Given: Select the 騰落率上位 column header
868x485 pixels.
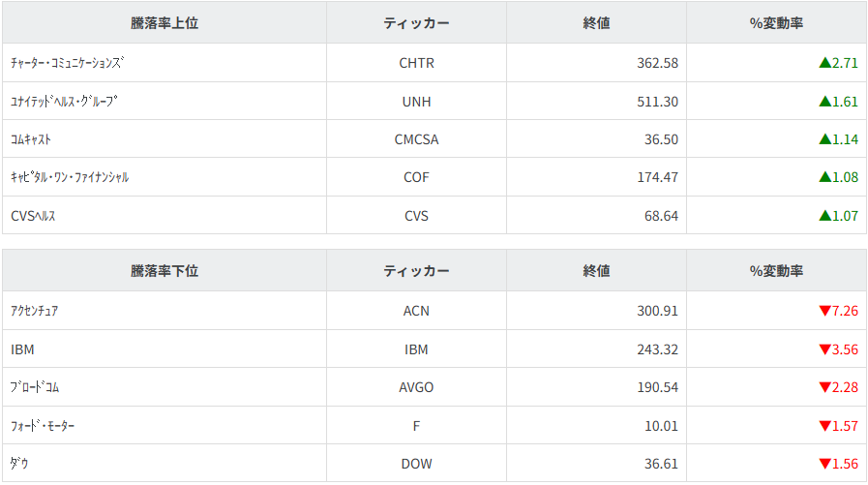Looking at the screenshot, I should [x=165, y=22].
